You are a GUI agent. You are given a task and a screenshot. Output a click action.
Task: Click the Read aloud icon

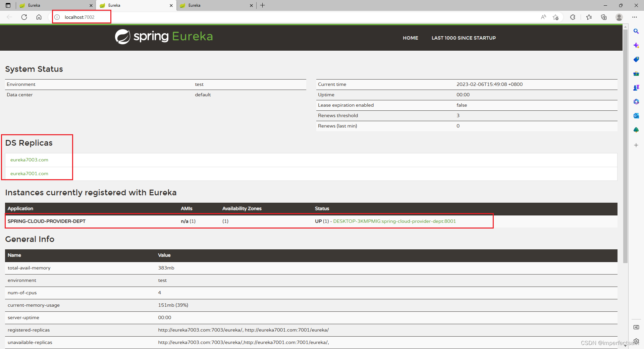(543, 17)
